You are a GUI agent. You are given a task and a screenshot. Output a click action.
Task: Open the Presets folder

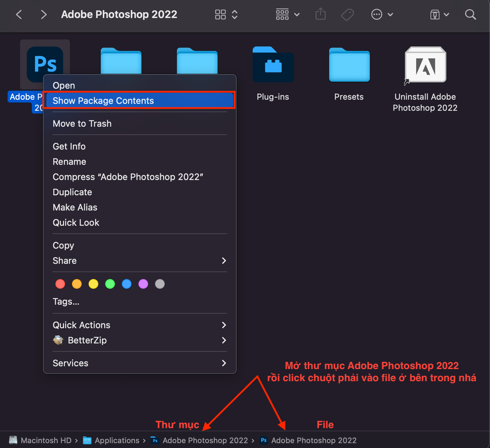[x=349, y=64]
